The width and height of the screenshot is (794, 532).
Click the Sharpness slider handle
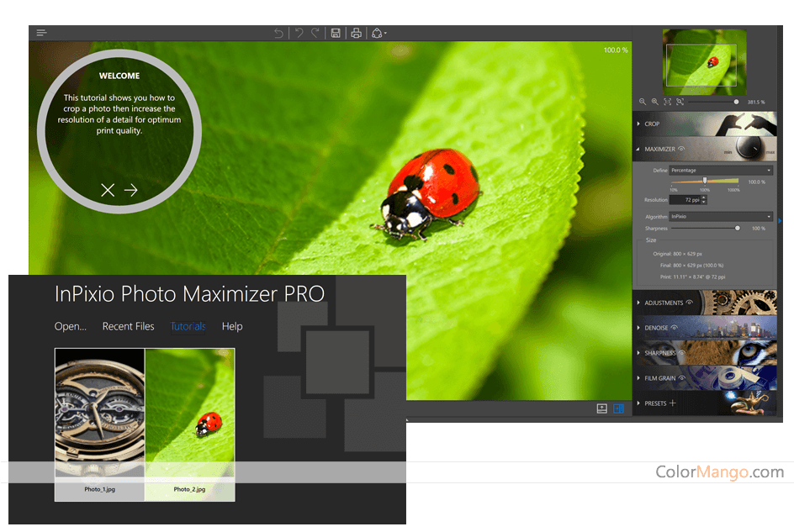[x=738, y=228]
